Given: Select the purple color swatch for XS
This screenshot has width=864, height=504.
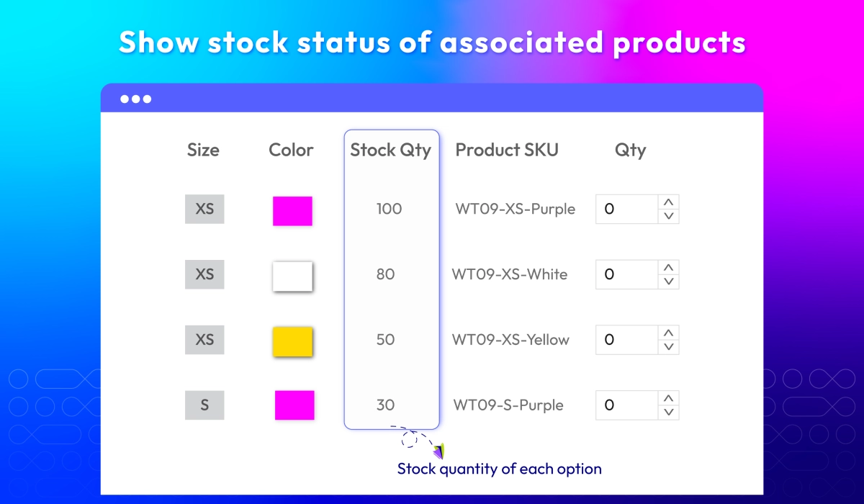Looking at the screenshot, I should click(292, 211).
